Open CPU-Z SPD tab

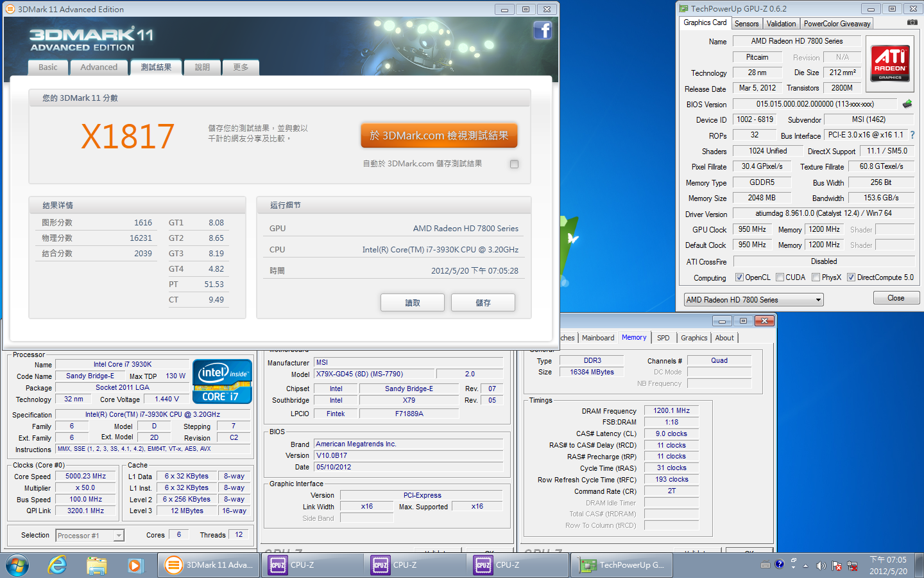click(663, 338)
